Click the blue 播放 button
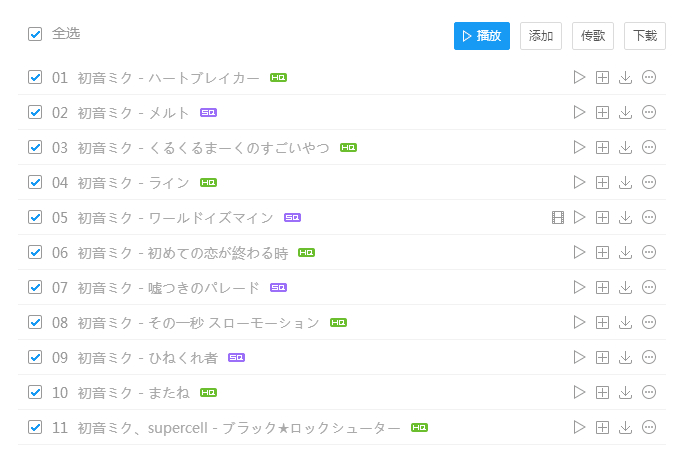The width and height of the screenshot is (675, 450). [481, 36]
